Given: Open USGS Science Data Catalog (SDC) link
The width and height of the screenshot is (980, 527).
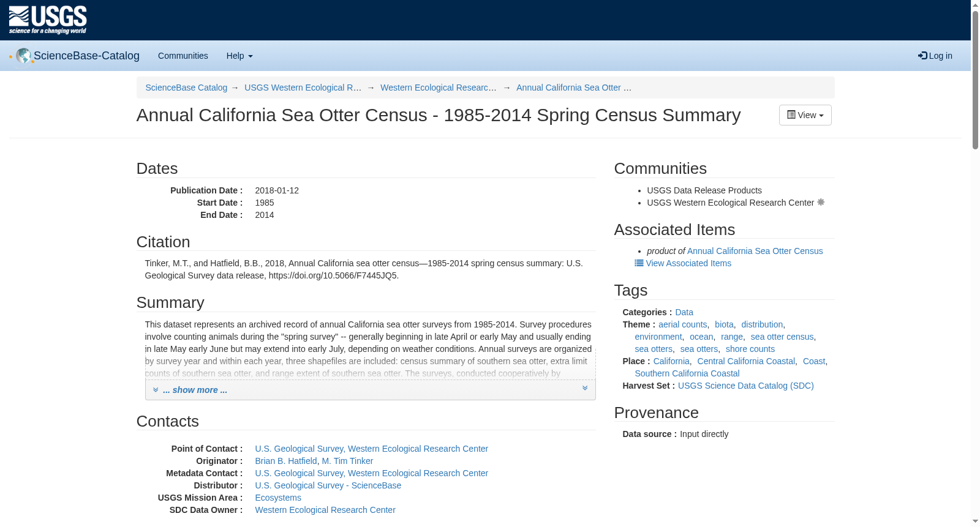Looking at the screenshot, I should (x=746, y=386).
